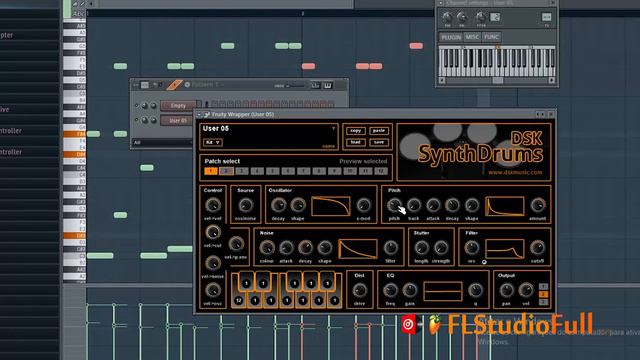The image size is (640, 360).
Task: Switch to MISC tab in Channel settings
Action: click(472, 37)
